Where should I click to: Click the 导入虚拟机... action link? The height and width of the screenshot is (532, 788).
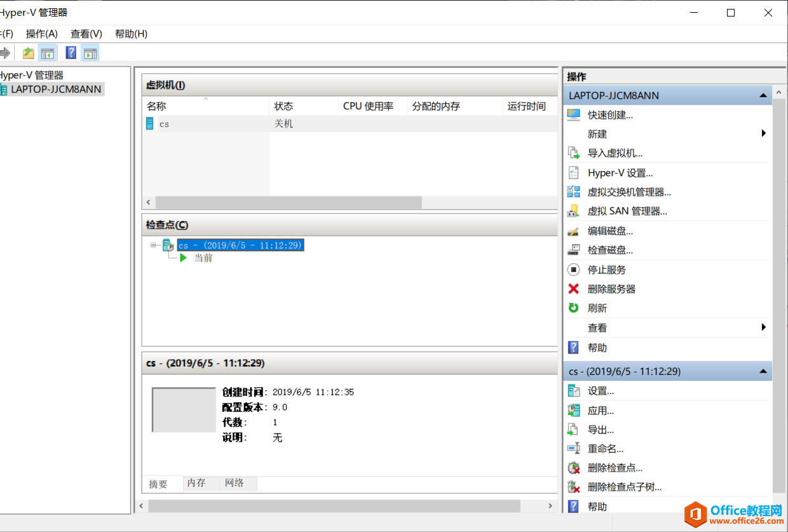tap(615, 153)
